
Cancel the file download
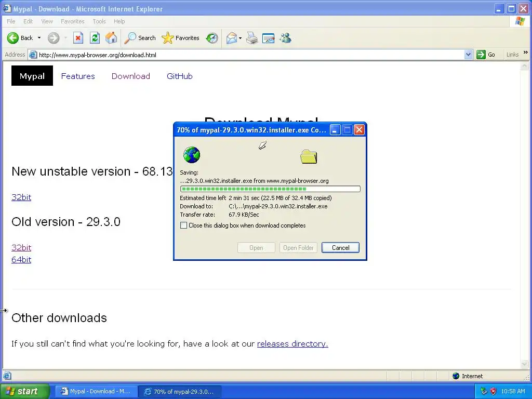(x=340, y=248)
